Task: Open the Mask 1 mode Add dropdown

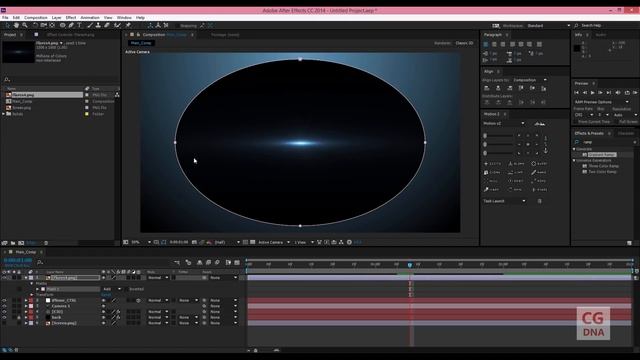Action: (x=112, y=289)
